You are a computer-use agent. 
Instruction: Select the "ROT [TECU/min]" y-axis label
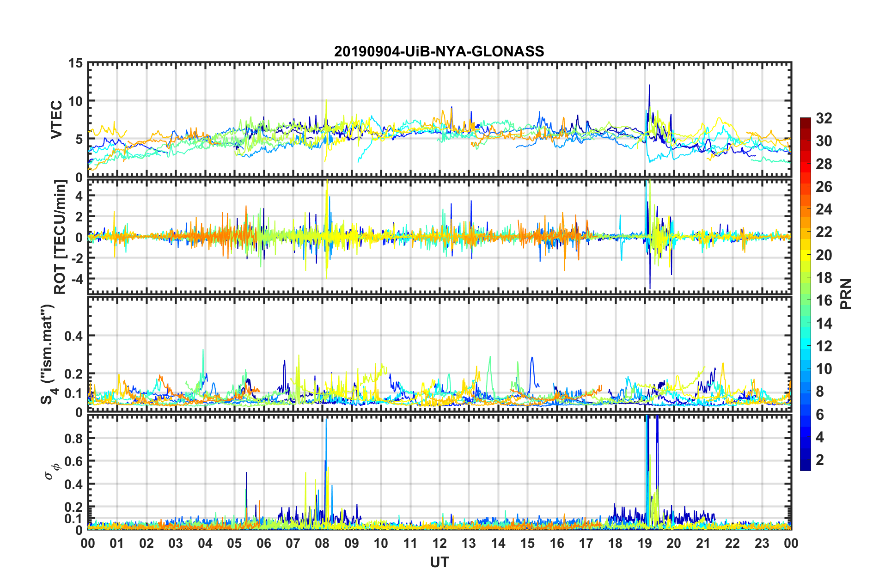60,237
